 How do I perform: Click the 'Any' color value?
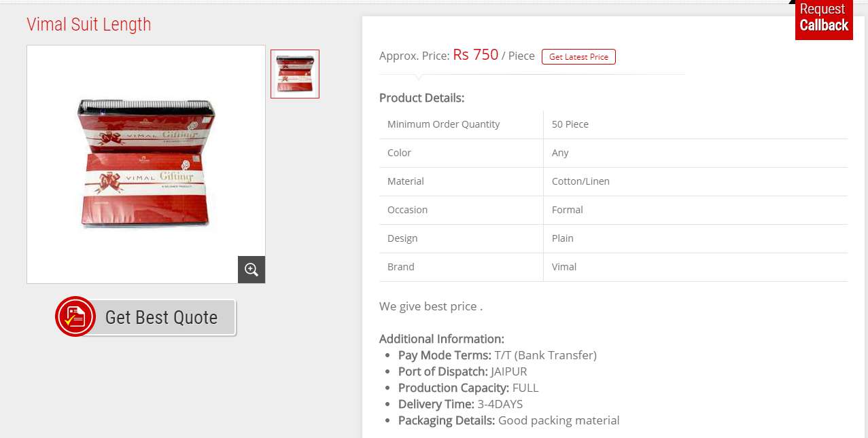[560, 153]
